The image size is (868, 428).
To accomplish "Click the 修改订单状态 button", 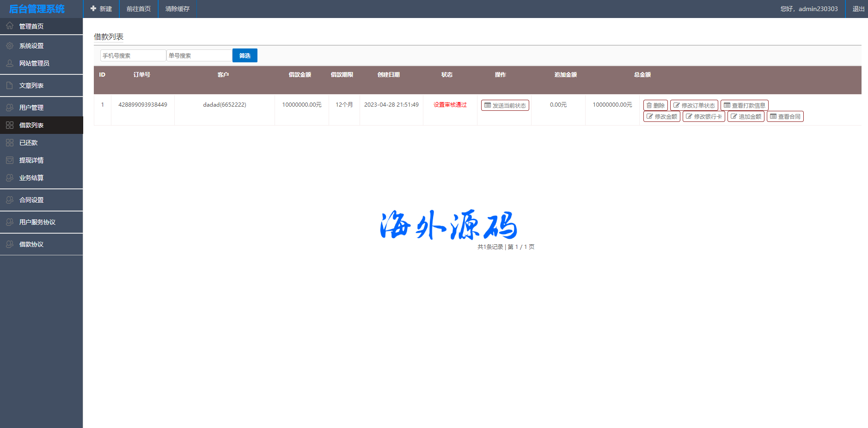I will pyautogui.click(x=694, y=105).
